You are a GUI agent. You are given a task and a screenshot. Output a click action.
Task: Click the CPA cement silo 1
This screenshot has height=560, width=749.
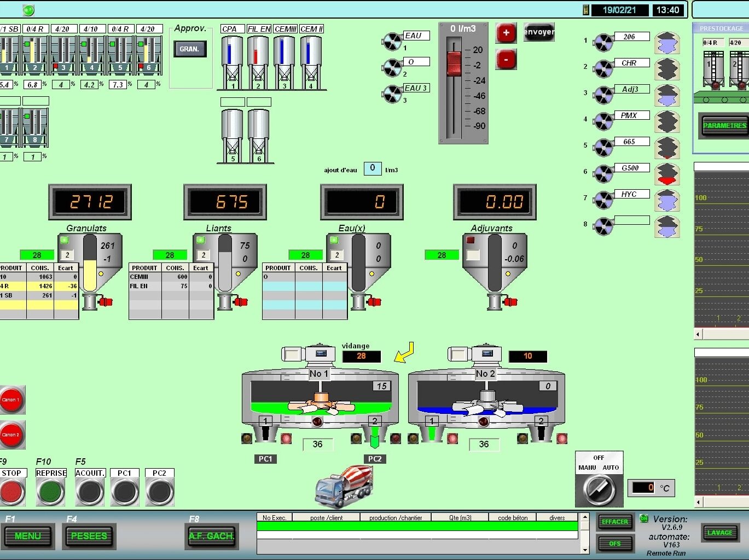pyautogui.click(x=233, y=59)
